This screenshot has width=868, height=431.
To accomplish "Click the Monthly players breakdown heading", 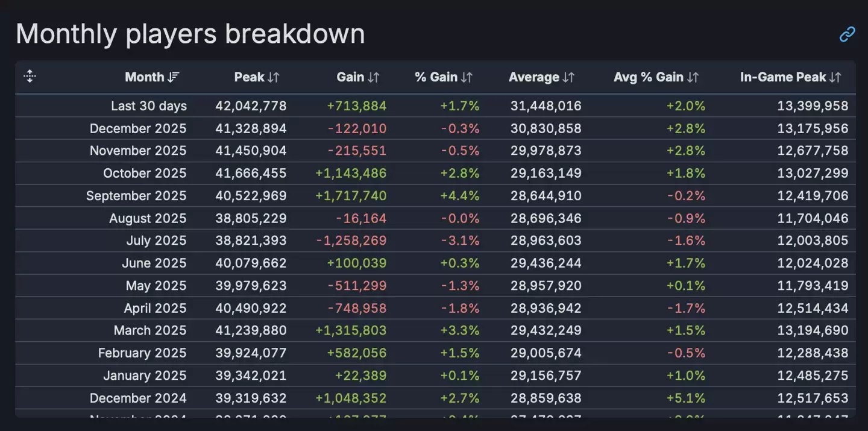I will pyautogui.click(x=190, y=34).
